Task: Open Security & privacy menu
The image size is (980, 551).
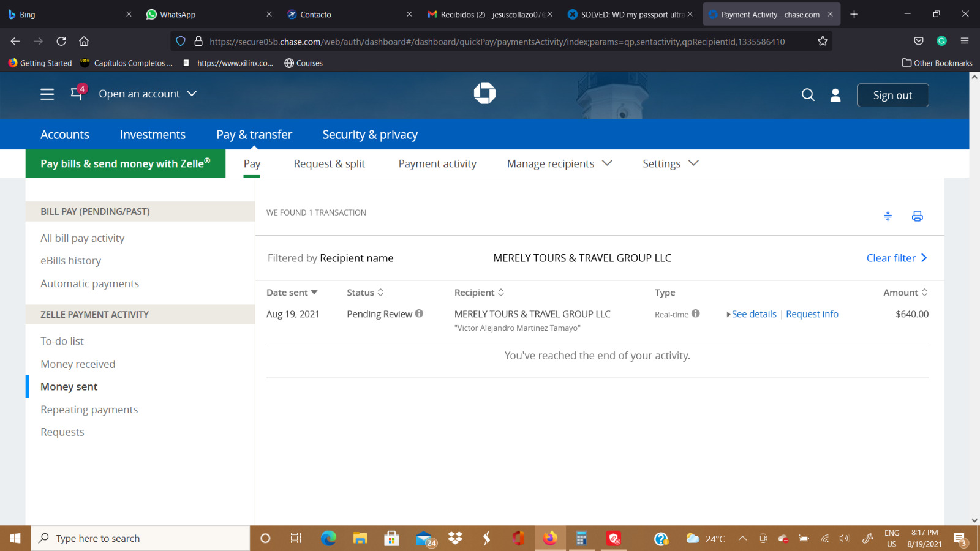Action: 370,135
